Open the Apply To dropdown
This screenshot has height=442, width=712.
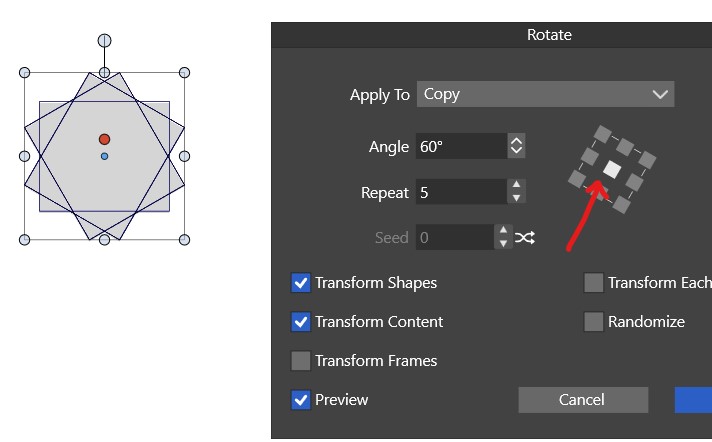pyautogui.click(x=545, y=94)
